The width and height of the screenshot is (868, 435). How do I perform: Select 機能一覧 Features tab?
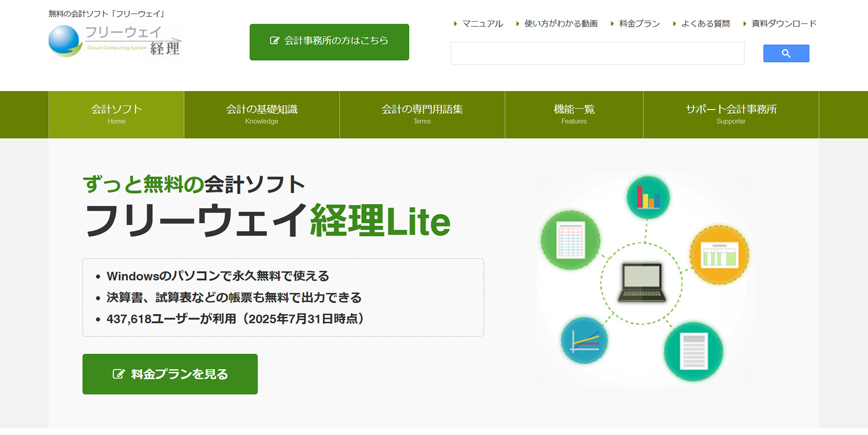click(574, 114)
